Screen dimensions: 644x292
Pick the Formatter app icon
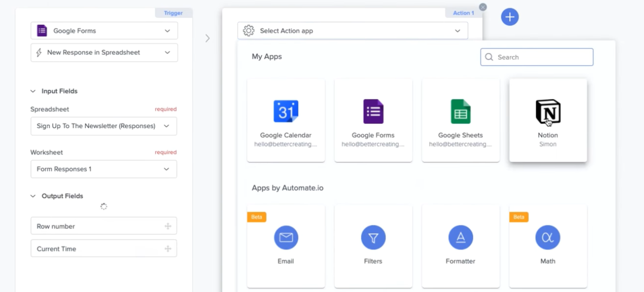[x=460, y=237]
